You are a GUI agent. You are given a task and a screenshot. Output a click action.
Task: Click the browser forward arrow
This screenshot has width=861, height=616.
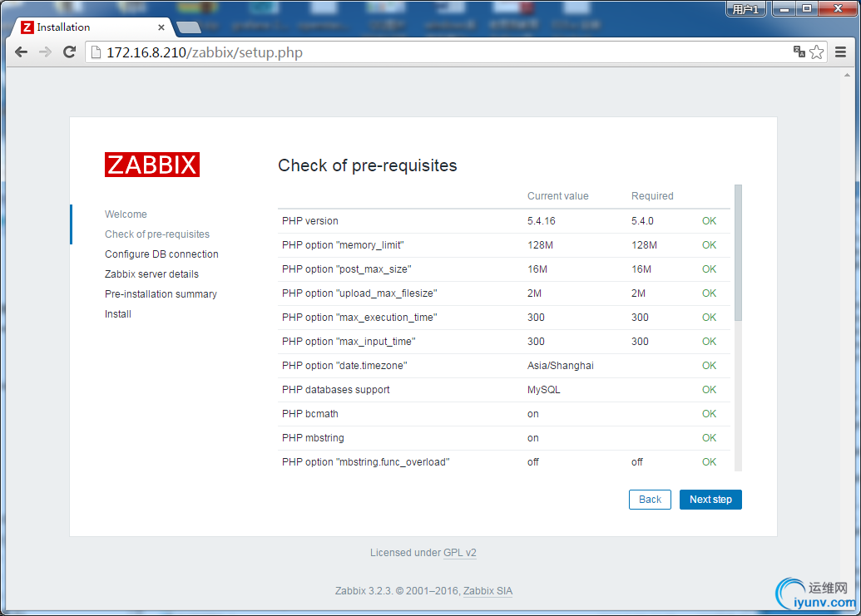[45, 52]
